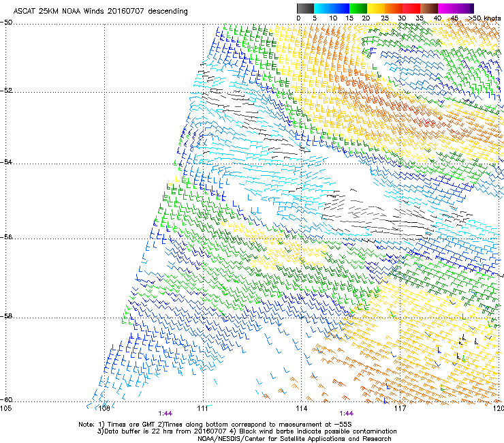Pick the brown 35-40 knots legend segment
504x443 pixels.
tap(429, 8)
